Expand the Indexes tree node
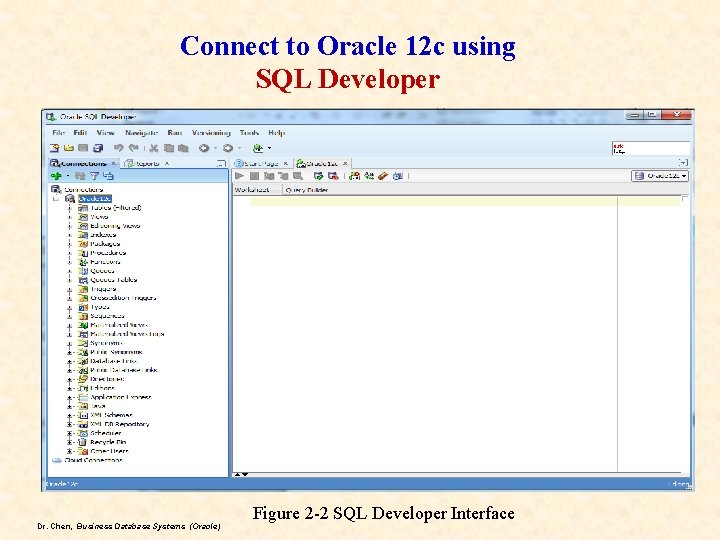Screen dimensions: 720x540 [70, 235]
